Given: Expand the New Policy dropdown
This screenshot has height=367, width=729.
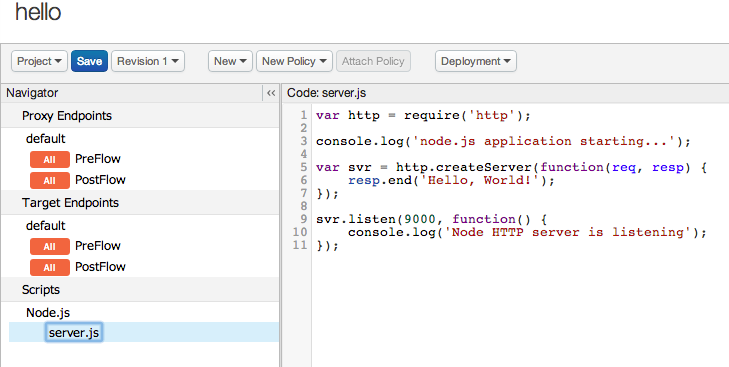Looking at the screenshot, I should 294,61.
